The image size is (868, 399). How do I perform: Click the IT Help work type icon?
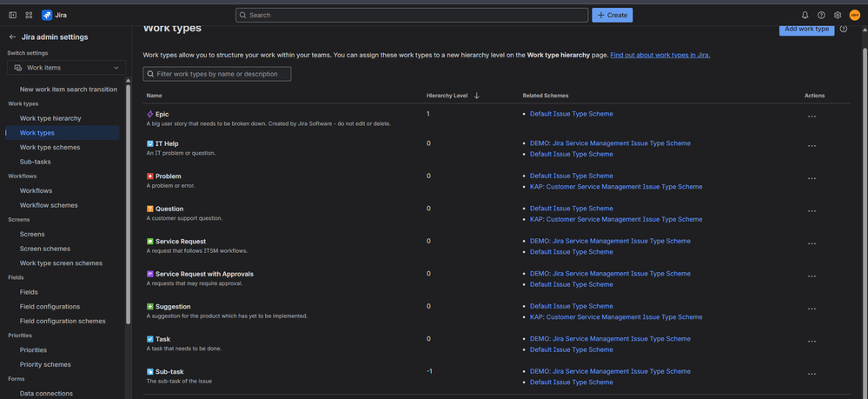coord(150,143)
